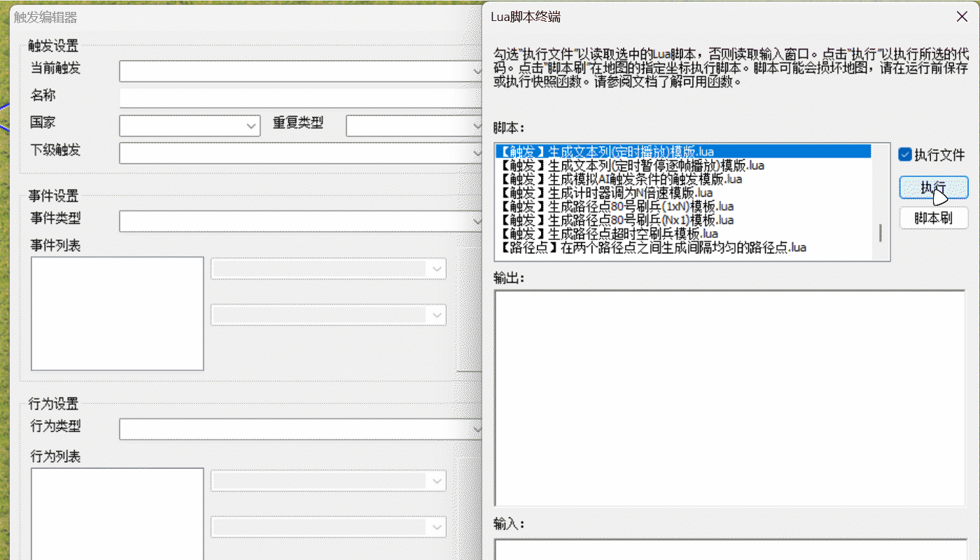Screen dimensions: 980x560
Task: Click the 执行 button
Action: point(933,188)
